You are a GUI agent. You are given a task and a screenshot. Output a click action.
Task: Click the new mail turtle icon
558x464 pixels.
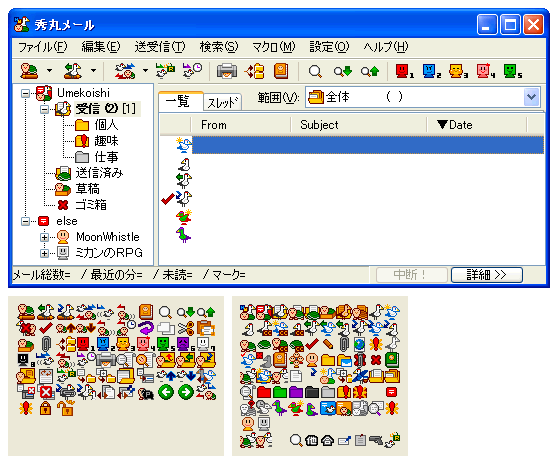pyautogui.click(x=29, y=71)
